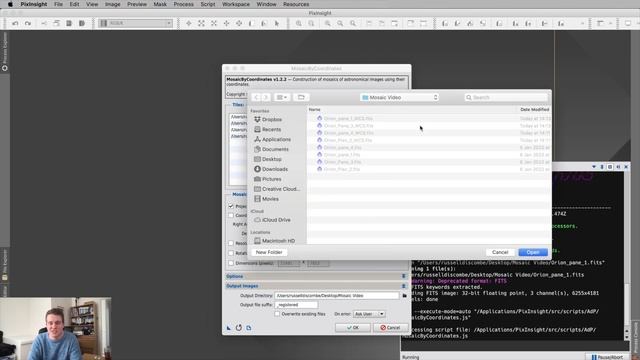Viewport: 640px width, 360px height.
Task: Open Applications in the file dialog sidebar
Action: click(273, 140)
